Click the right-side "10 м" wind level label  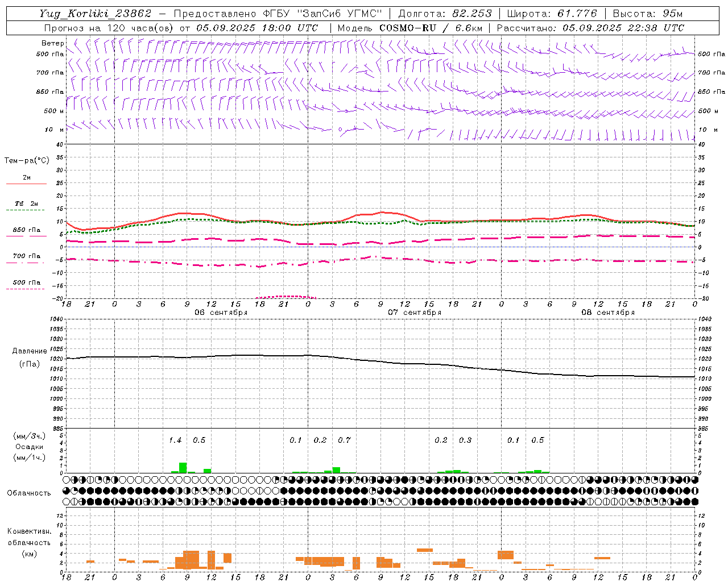708,130
